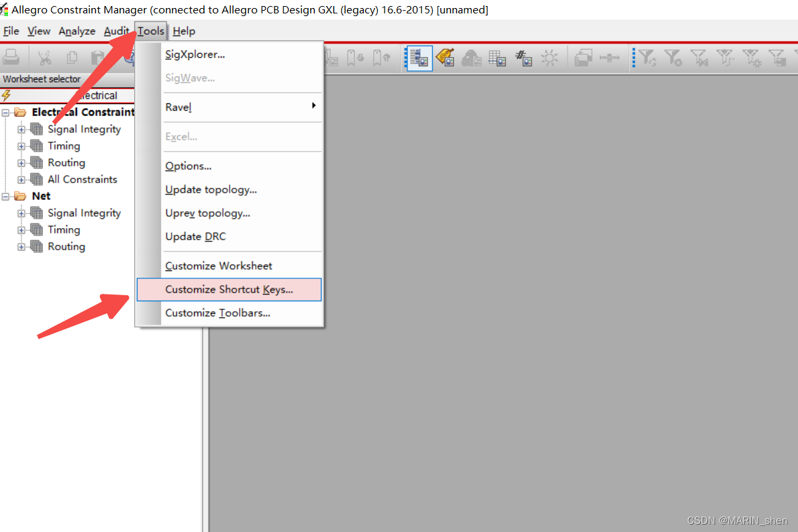
Task: Click the disabled Excel... menu entry
Action: click(229, 136)
